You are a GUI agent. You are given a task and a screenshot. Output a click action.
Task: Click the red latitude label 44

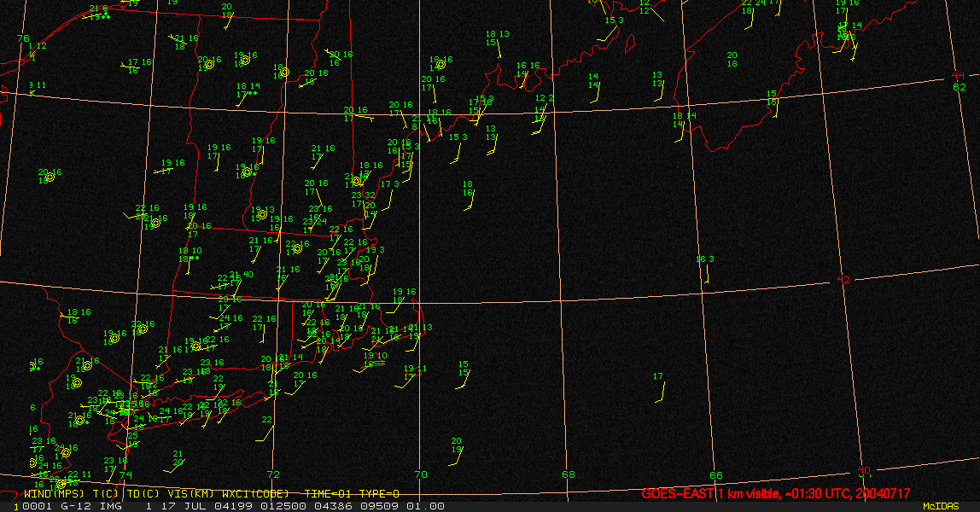[958, 76]
